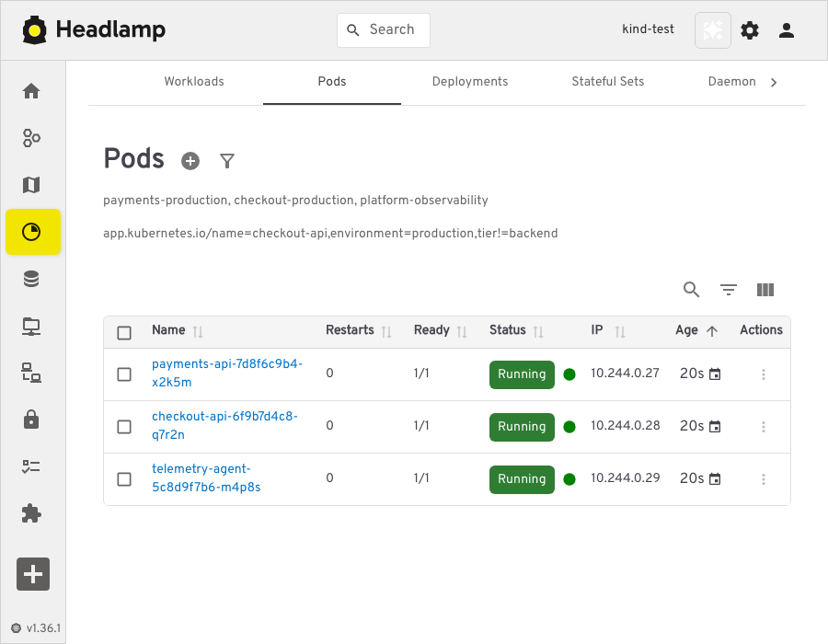Click the Running badge in telemetry-agent row
828x644 pixels.
tap(522, 478)
